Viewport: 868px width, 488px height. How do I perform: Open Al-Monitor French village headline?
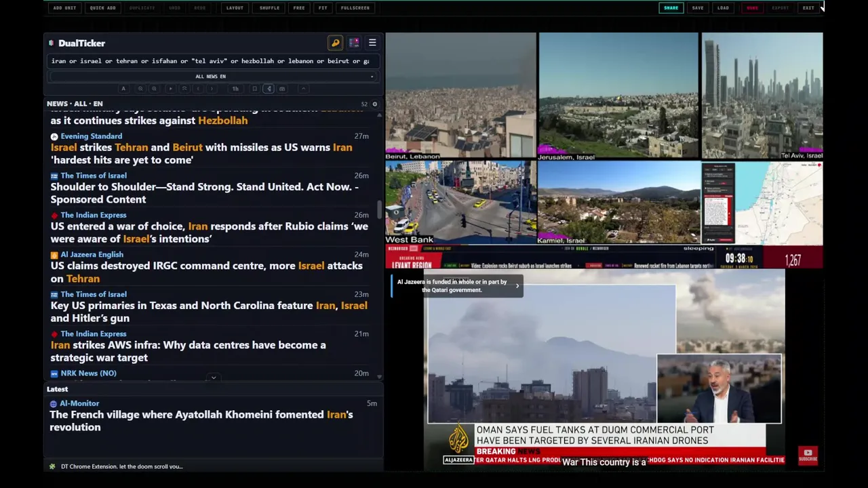(x=201, y=421)
